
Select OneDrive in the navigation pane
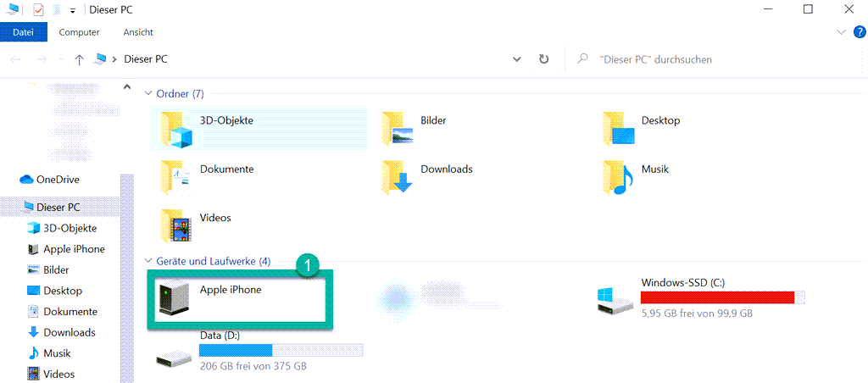click(59, 180)
